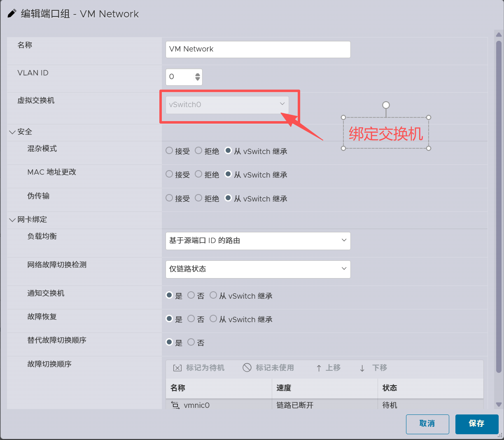Collapse the 安全 section

[x=12, y=132]
